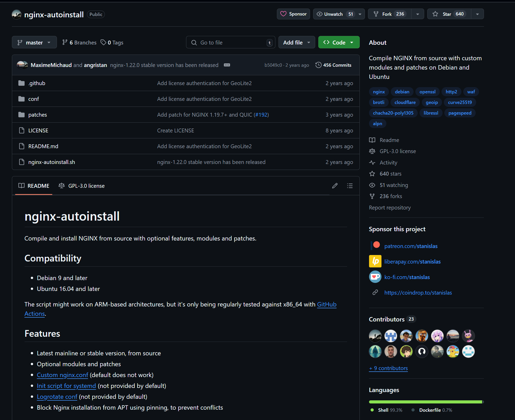
Task: Open the README outline list icon
Action: coord(350,186)
